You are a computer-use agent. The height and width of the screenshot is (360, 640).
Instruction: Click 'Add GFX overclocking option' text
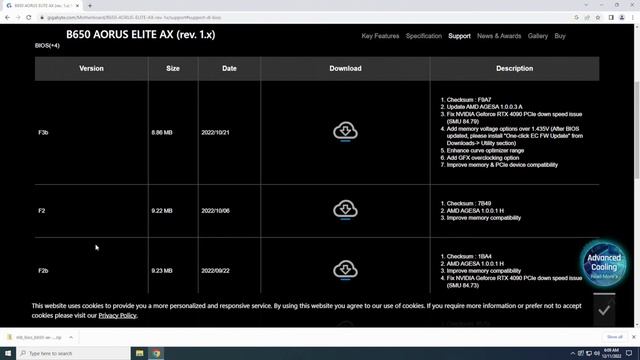[483, 158]
